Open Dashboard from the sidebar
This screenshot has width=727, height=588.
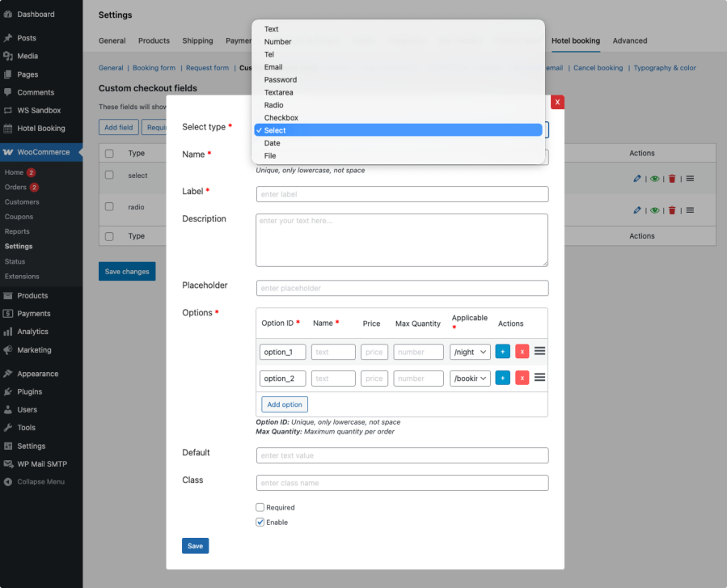36,15
